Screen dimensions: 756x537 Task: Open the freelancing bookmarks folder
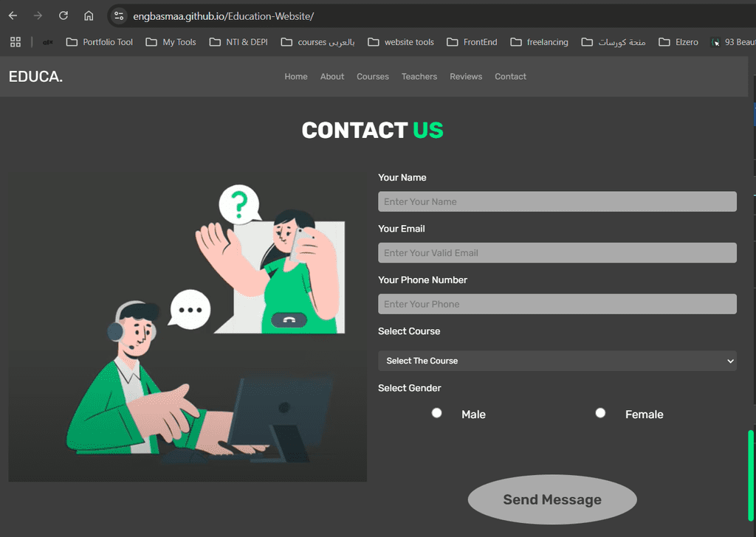[x=539, y=42]
